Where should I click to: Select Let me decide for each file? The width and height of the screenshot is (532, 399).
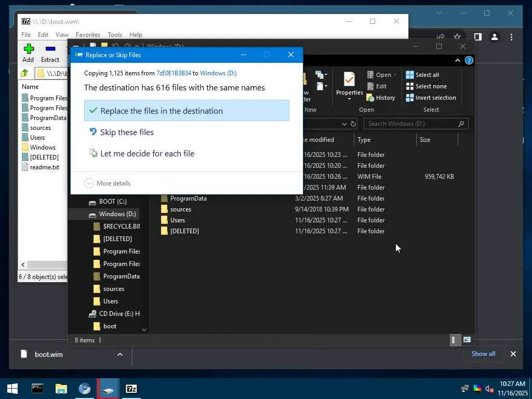pyautogui.click(x=187, y=153)
